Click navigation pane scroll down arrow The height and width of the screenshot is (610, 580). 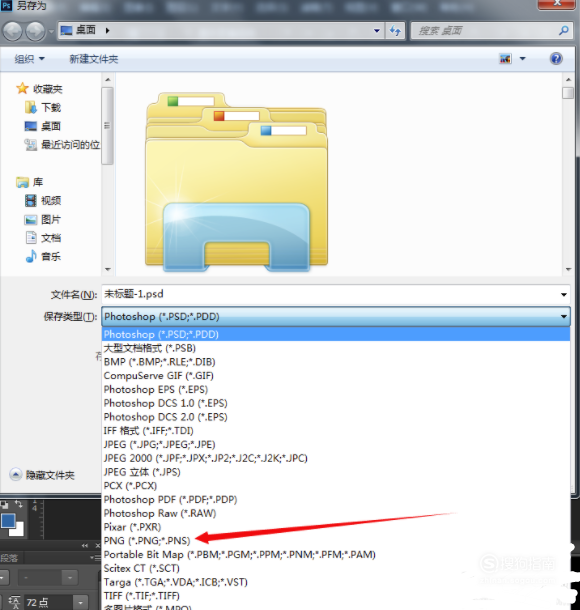pos(108,269)
